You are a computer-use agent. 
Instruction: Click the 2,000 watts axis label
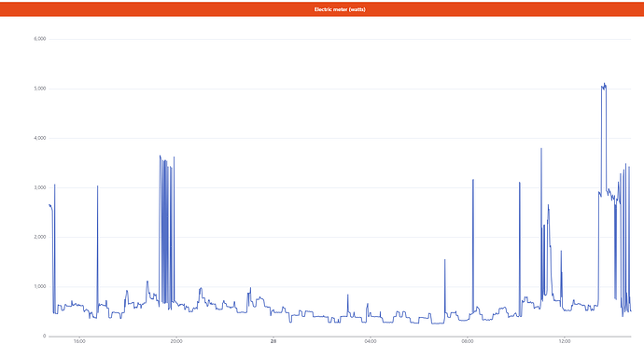[x=40, y=238]
